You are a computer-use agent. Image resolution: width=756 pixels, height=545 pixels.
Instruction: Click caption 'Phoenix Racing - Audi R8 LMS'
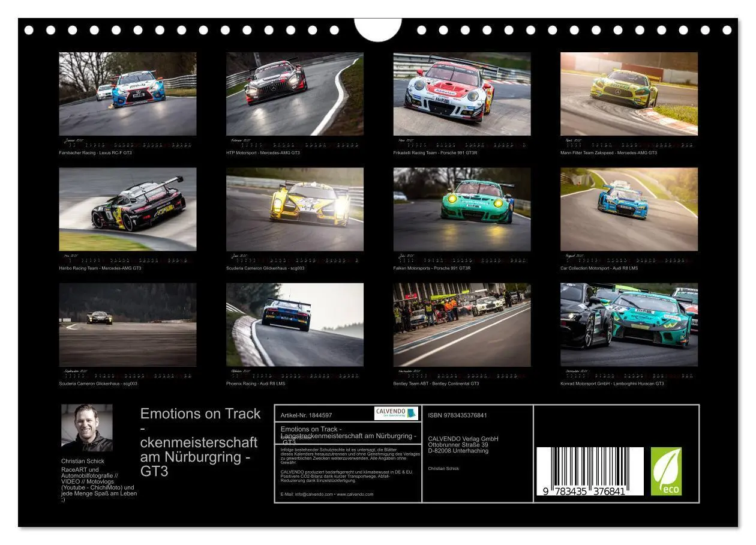click(256, 384)
